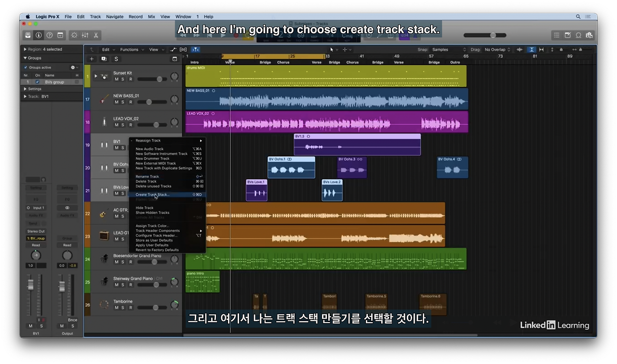Open the Editors scissors icon
Viewport: 617px width, 364px height.
pos(96,35)
